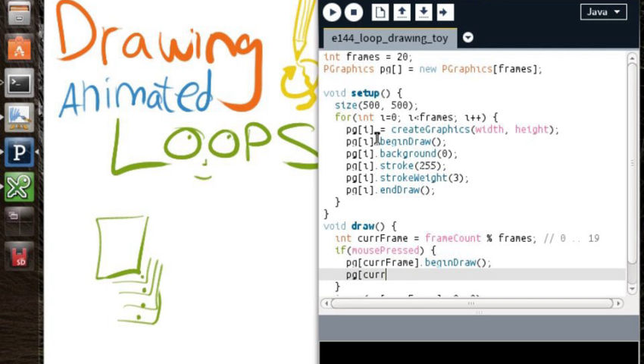Open the Files manager in the dock
Viewport: 644px width, 364px height.
pyautogui.click(x=20, y=14)
